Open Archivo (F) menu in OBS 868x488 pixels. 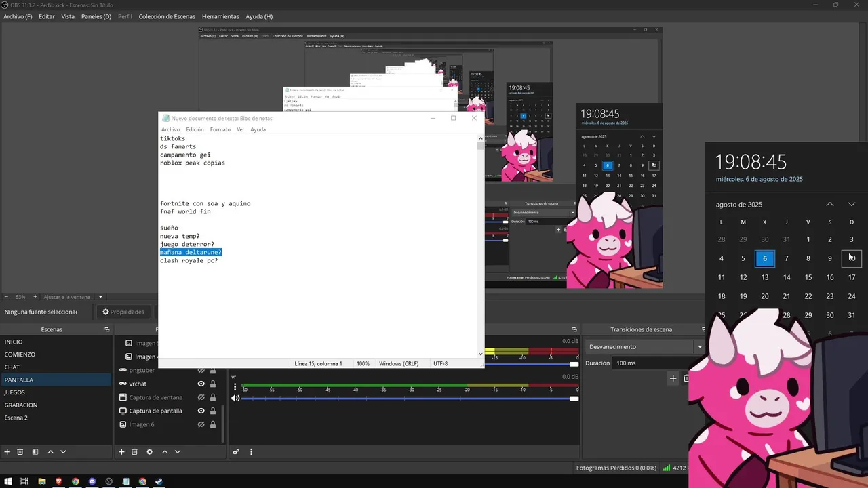(x=18, y=16)
